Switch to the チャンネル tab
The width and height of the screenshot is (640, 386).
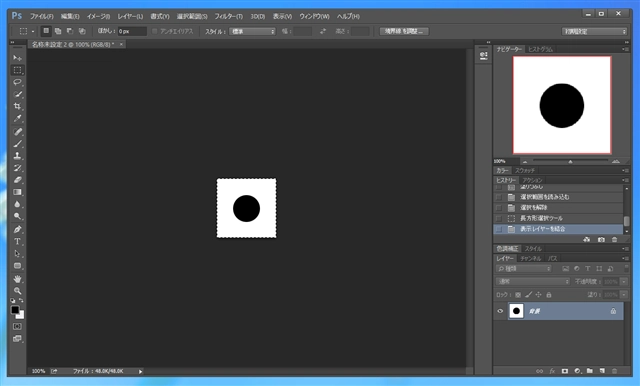(x=531, y=258)
